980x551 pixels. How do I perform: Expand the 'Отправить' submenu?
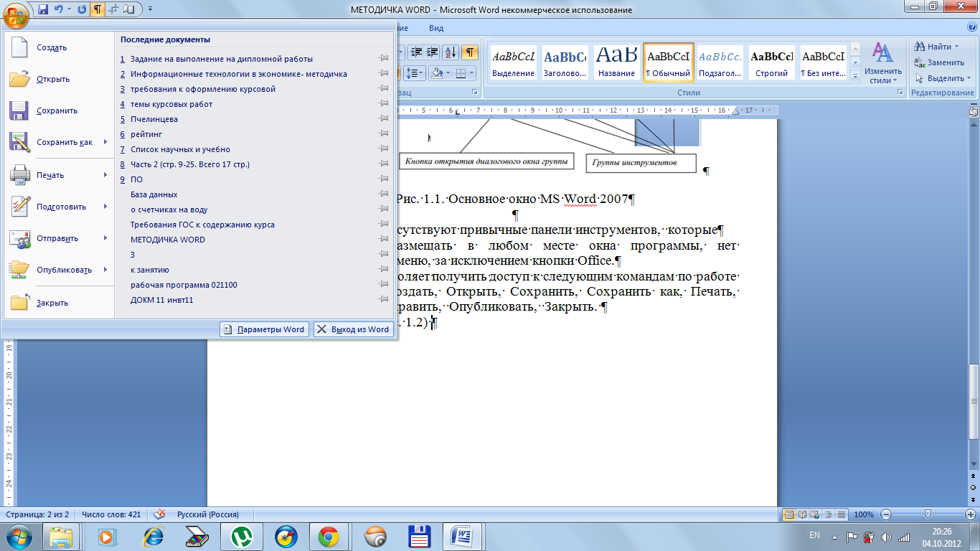point(105,238)
